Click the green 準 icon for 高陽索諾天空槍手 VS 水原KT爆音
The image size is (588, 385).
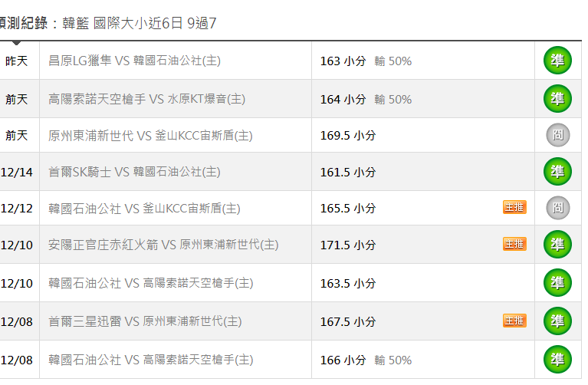(x=557, y=99)
